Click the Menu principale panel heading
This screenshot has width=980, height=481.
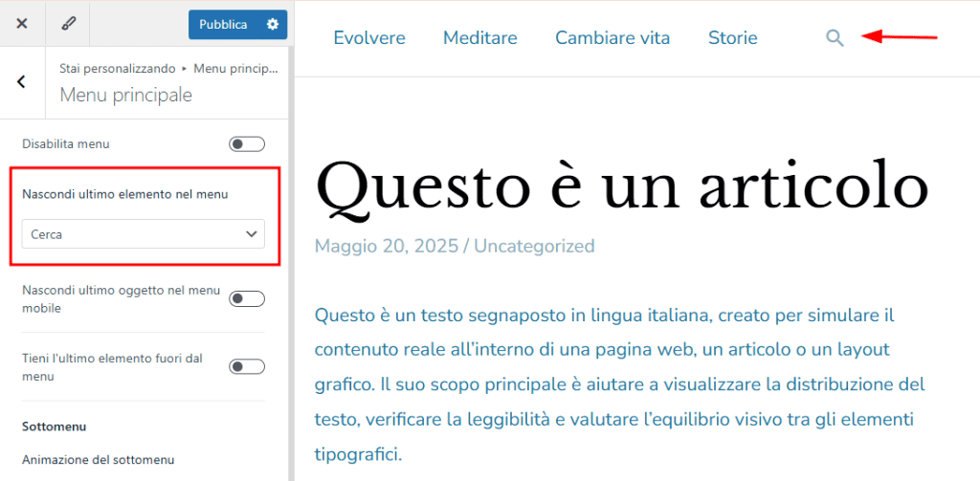point(125,95)
